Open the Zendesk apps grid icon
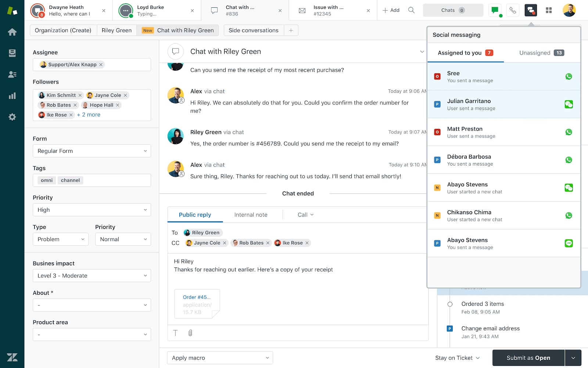This screenshot has height=368, width=588. point(549,10)
